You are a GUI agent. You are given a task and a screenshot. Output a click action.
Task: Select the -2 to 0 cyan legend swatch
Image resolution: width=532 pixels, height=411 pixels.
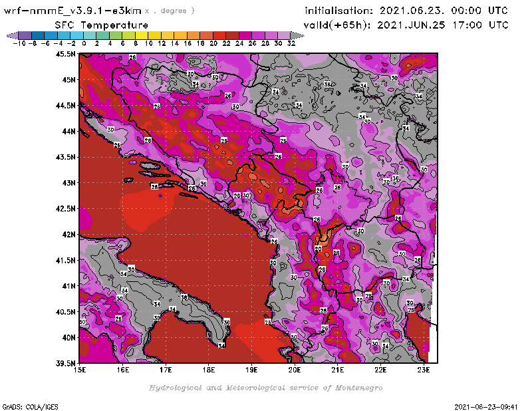pos(76,35)
